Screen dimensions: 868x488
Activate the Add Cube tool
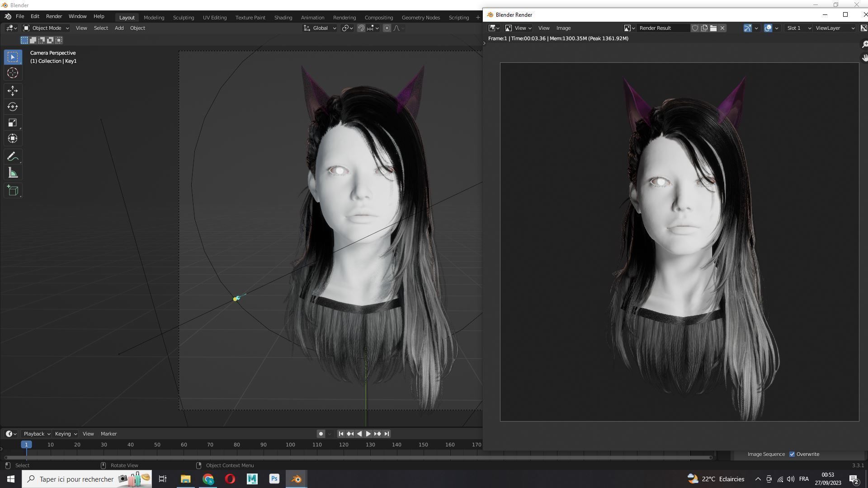click(13, 191)
